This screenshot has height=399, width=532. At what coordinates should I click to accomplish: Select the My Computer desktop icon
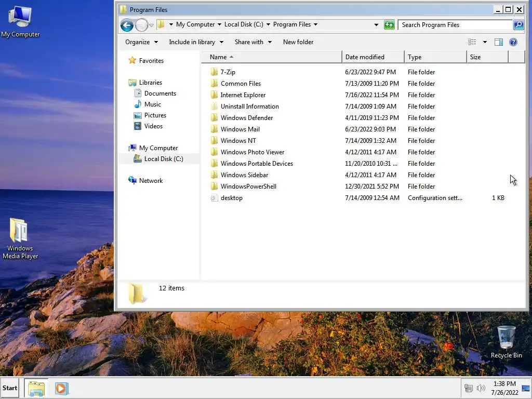pyautogui.click(x=20, y=21)
